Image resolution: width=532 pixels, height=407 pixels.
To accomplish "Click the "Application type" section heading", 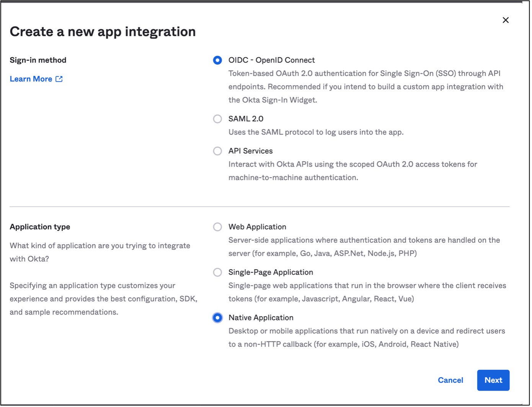I will pyautogui.click(x=40, y=227).
